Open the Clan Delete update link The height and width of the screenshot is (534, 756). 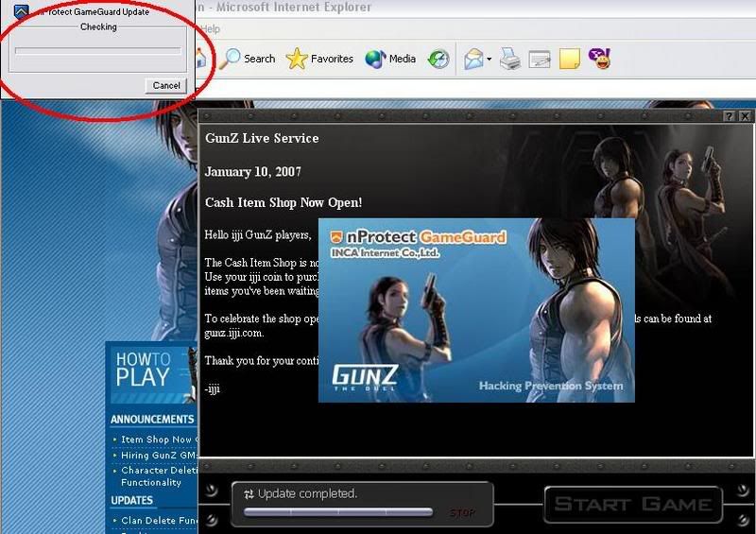point(159,521)
